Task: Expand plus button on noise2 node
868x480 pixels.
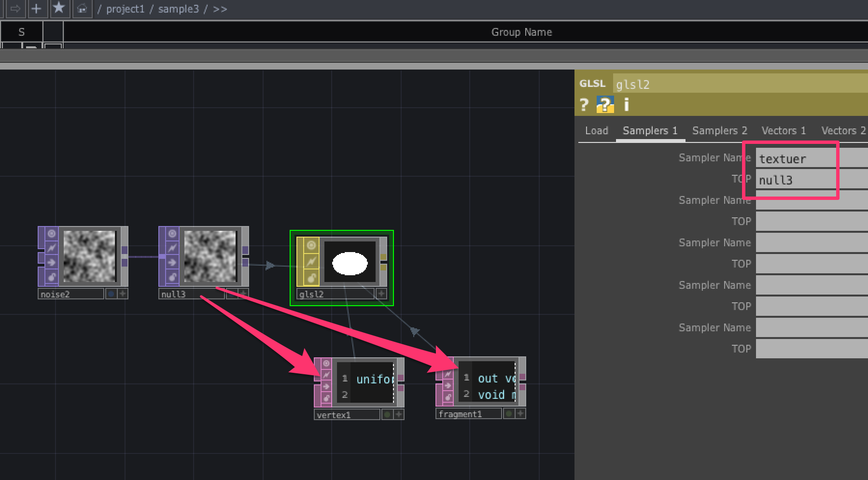Action: pos(123,294)
